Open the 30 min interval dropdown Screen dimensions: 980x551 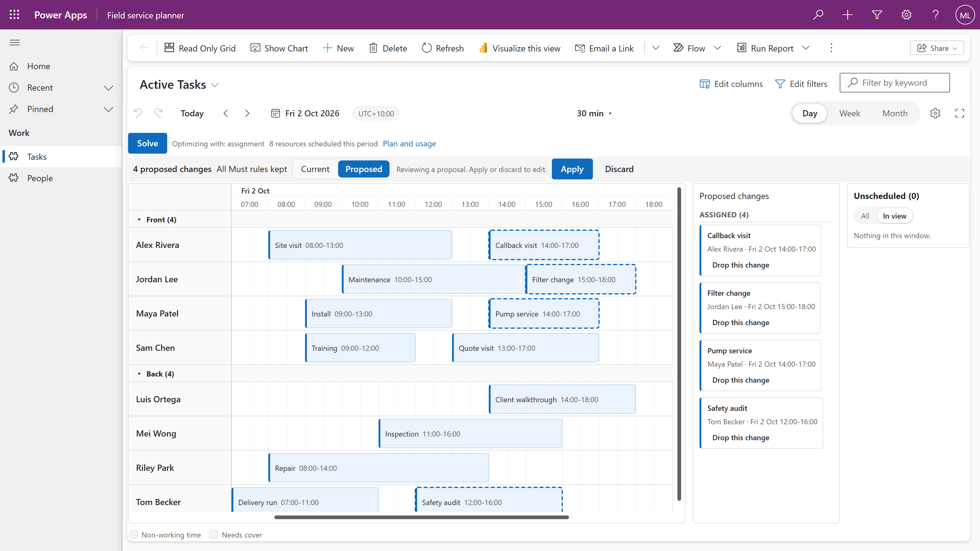pyautogui.click(x=594, y=113)
